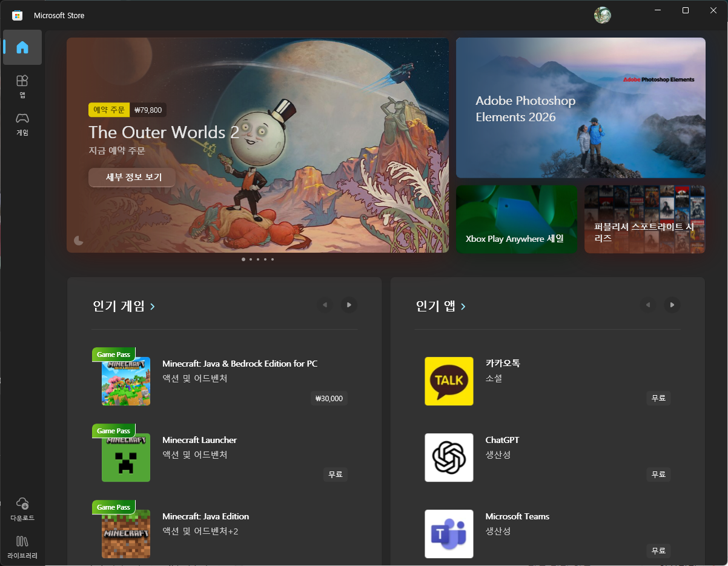
Task: Click Game Pass badge on Minecraft: Java Edition
Action: (113, 507)
